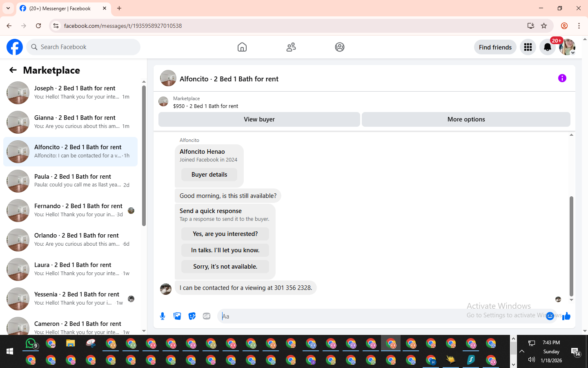Screen dimensions: 588x368
Task: Open the Laura 2 Bed 1 Bath conversation
Action: tap(70, 269)
